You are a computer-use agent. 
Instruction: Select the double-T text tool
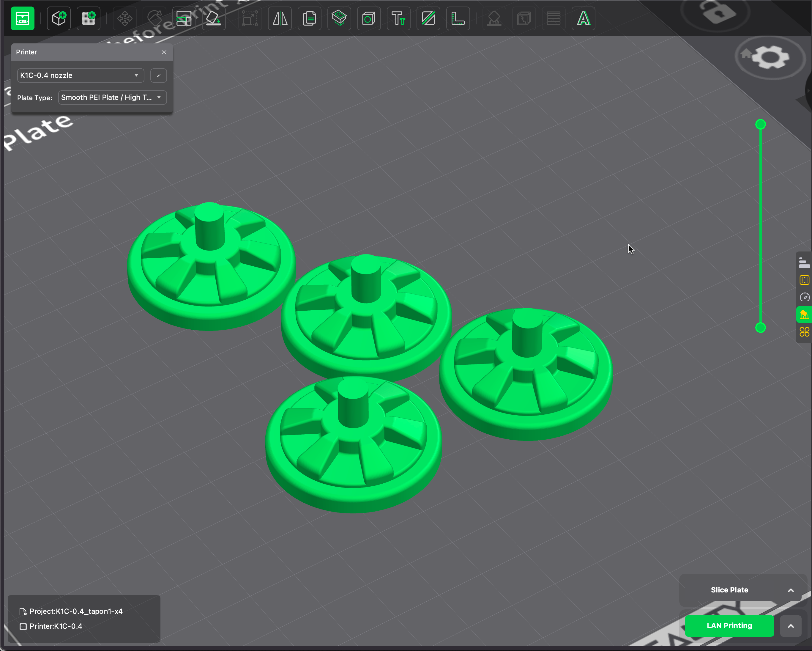pos(398,18)
